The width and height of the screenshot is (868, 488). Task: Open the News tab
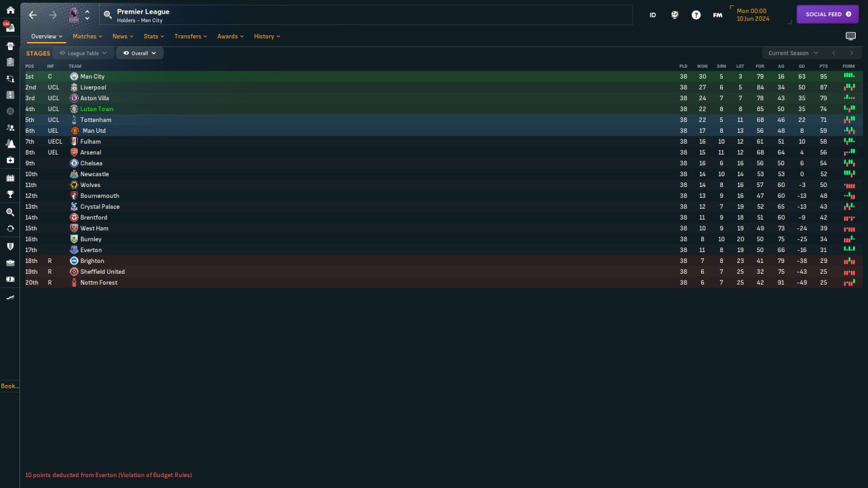(x=123, y=37)
